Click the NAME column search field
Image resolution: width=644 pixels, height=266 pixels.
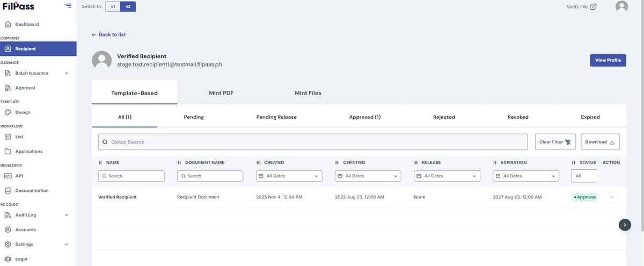(131, 176)
